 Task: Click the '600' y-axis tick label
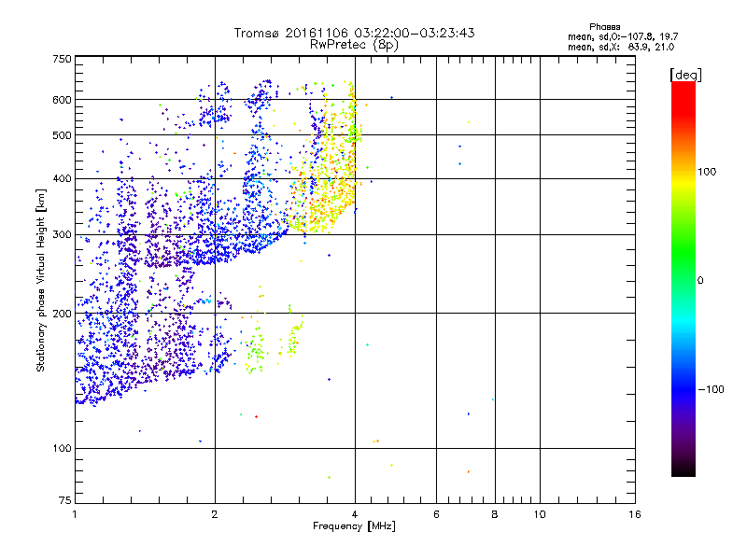coord(63,100)
